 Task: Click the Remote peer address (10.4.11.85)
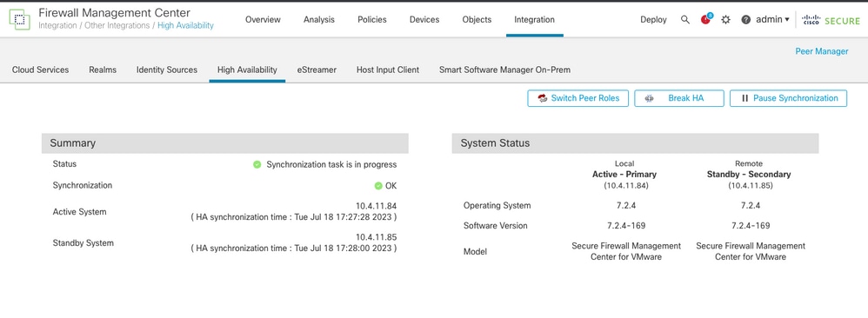pyautogui.click(x=750, y=185)
